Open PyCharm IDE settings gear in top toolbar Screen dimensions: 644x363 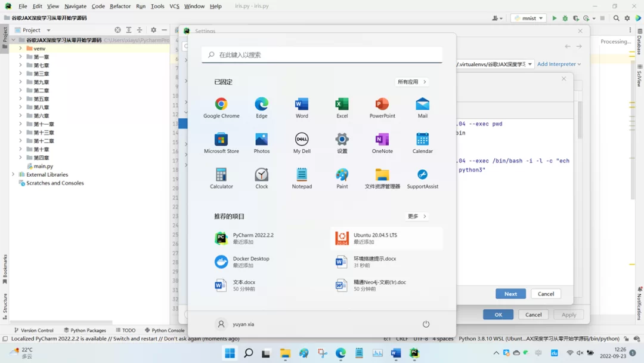[627, 18]
